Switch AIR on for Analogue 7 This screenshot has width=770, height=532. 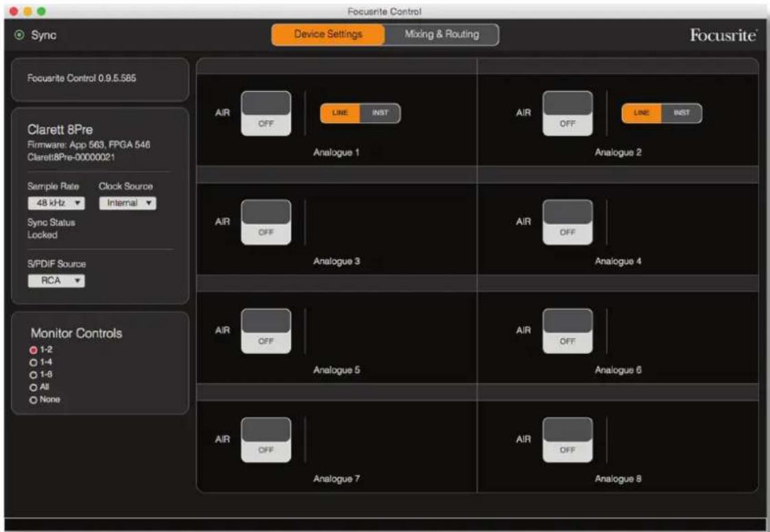pos(265,439)
